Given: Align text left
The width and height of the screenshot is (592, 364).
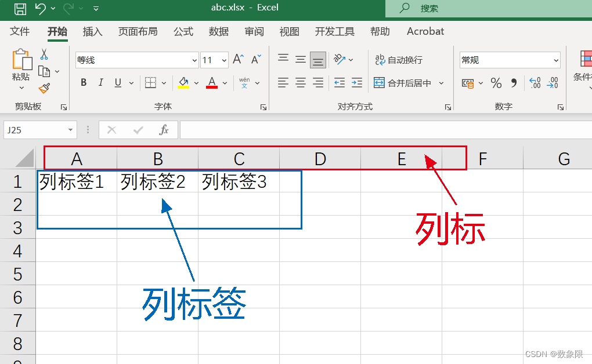Looking at the screenshot, I should [x=283, y=82].
